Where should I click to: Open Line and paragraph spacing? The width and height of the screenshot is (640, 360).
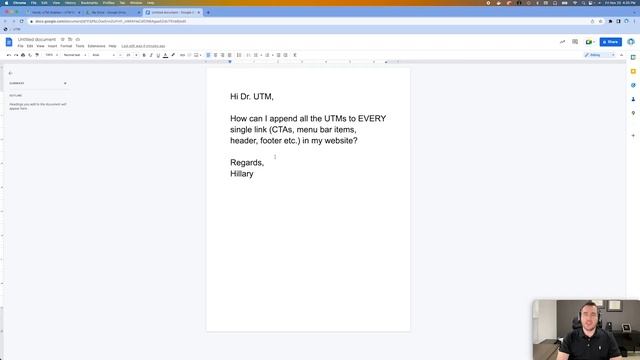[239, 55]
